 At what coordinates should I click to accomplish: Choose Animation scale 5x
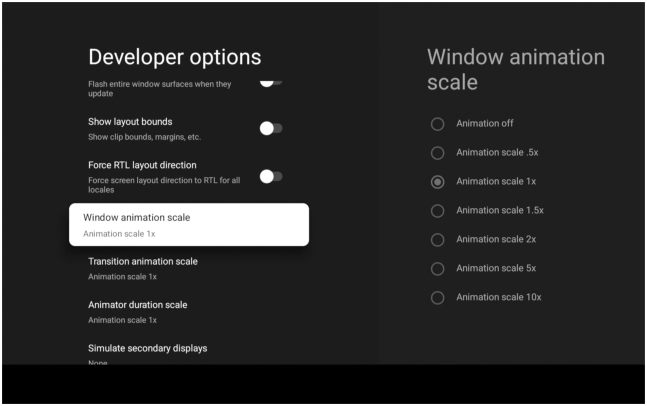pos(437,269)
